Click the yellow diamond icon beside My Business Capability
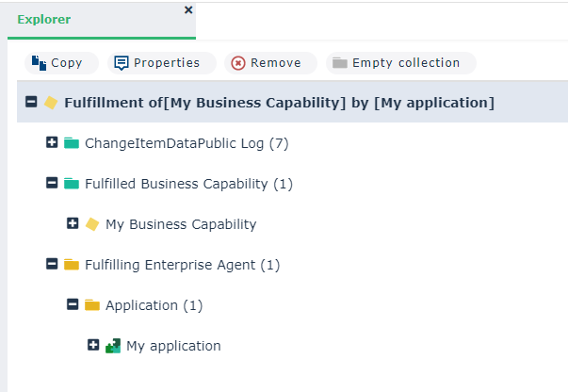This screenshot has height=392, width=568. click(x=92, y=224)
